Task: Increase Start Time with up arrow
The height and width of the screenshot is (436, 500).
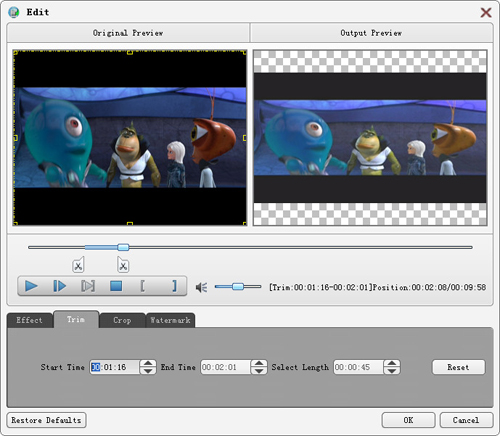Action: [148, 363]
